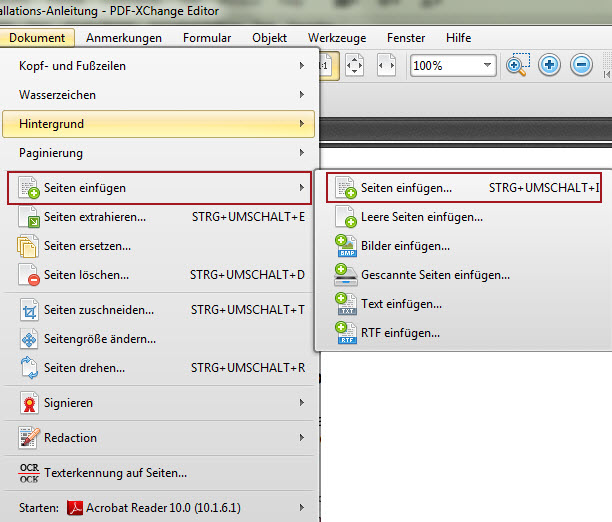The image size is (612, 522).
Task: Click the Seiten einfügen icon in Dokument menu
Action: point(29,188)
